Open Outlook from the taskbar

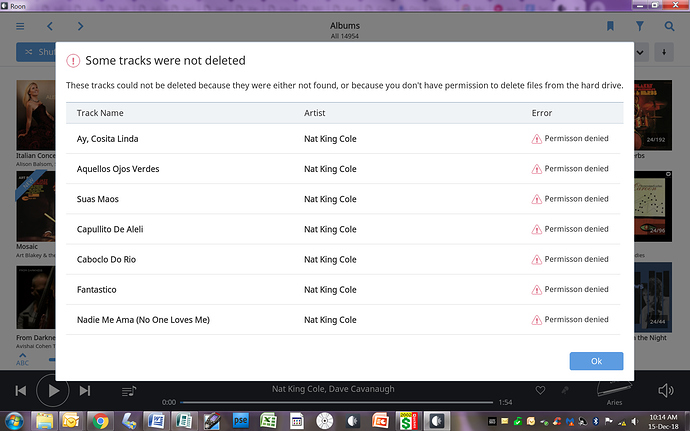click(70, 421)
